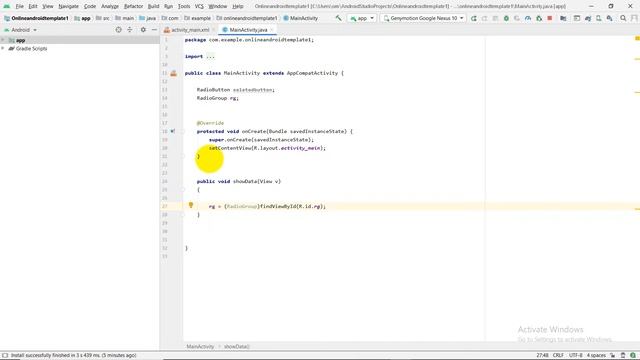The image size is (640, 360).
Task: Click the Make Project hammer icon
Action: 338,18
